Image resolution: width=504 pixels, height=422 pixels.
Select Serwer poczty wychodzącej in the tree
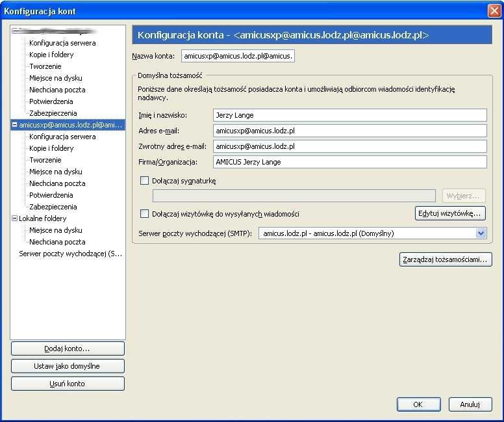pos(70,254)
